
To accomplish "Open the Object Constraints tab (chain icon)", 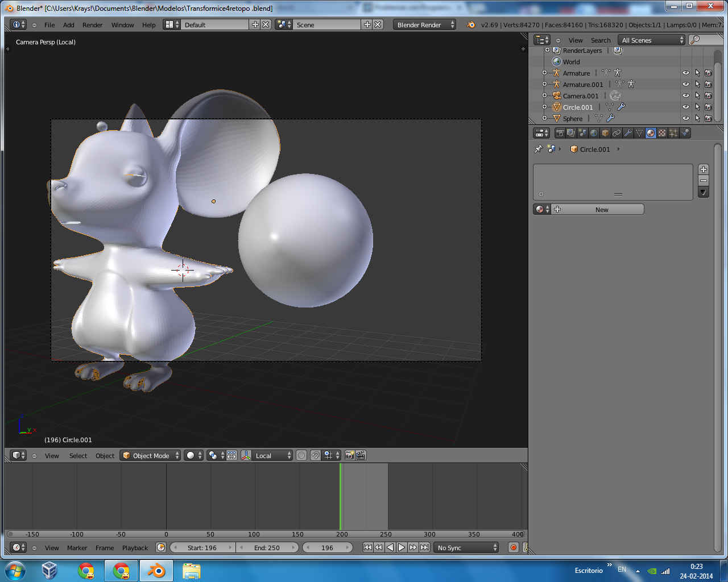I will coord(617,133).
